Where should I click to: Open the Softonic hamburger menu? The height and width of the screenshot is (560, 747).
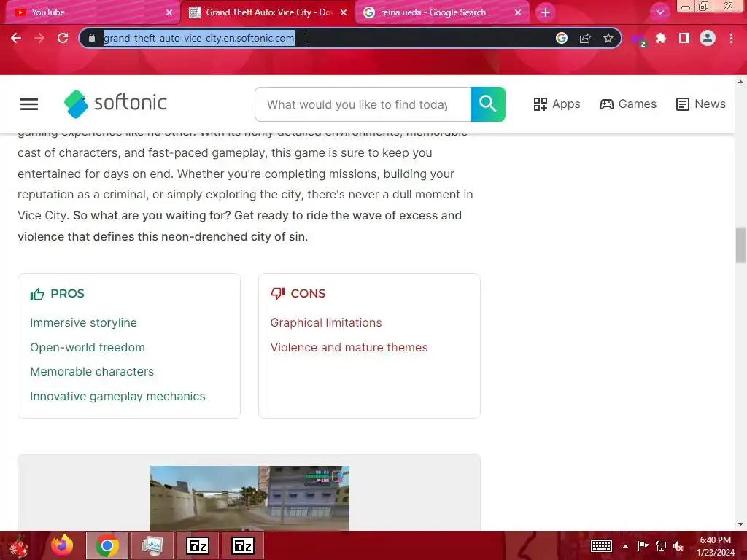[29, 104]
